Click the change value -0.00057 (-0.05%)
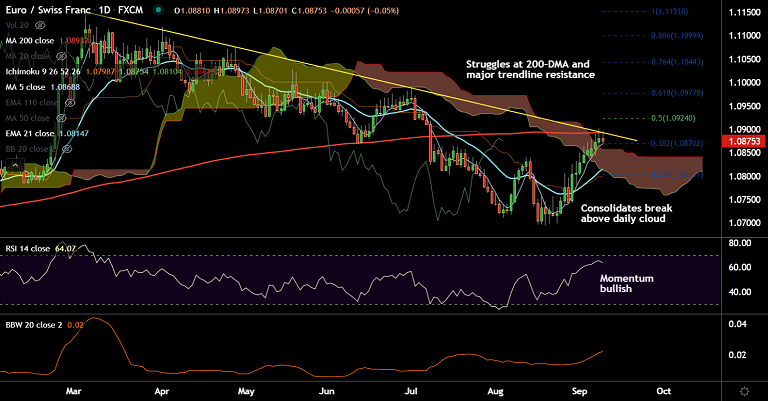768x401 pixels. click(364, 10)
